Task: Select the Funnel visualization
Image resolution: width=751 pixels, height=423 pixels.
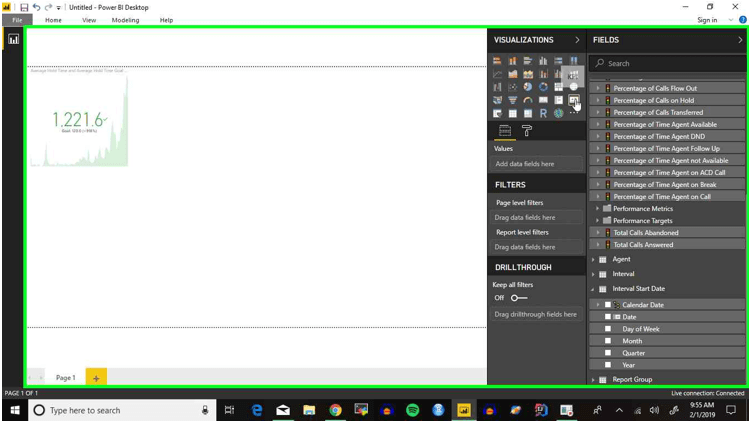Action: pyautogui.click(x=512, y=100)
